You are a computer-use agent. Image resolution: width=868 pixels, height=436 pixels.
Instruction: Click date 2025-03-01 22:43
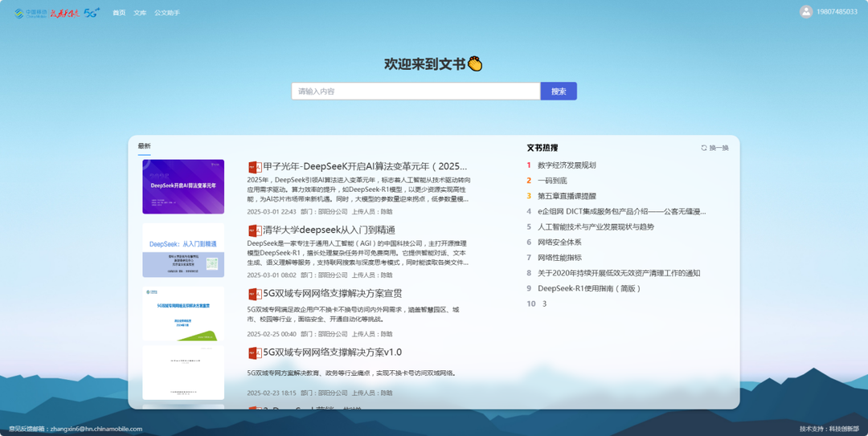(x=272, y=212)
